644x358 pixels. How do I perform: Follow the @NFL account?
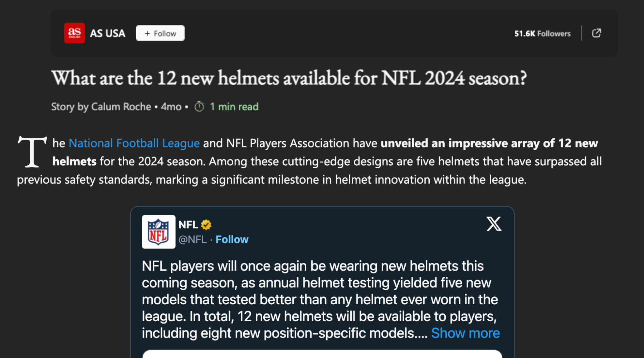232,239
